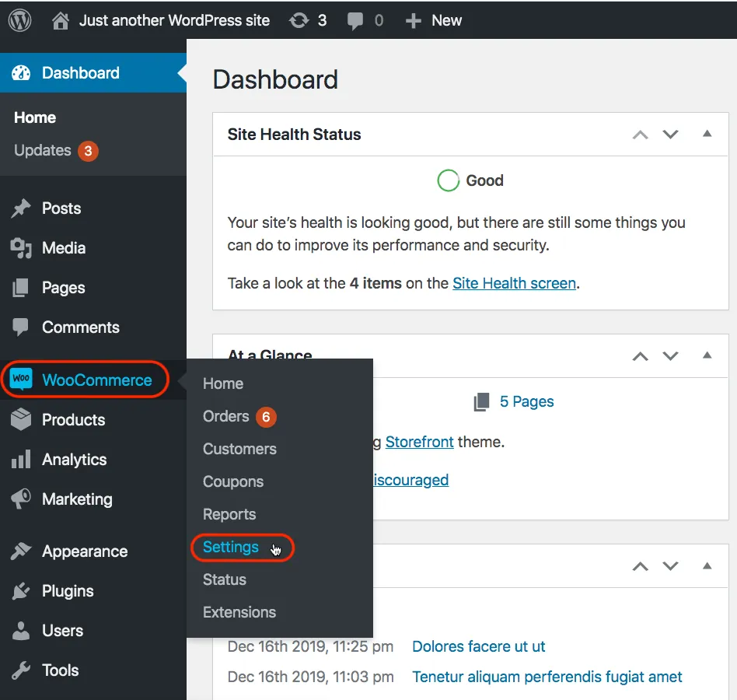
Task: Click the date Dec 16th 2019, 11:25 pm
Action: coord(310,646)
